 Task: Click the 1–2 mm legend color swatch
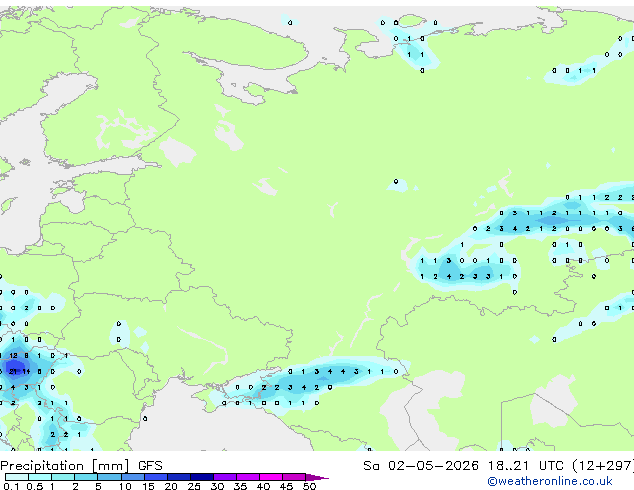[63, 477]
